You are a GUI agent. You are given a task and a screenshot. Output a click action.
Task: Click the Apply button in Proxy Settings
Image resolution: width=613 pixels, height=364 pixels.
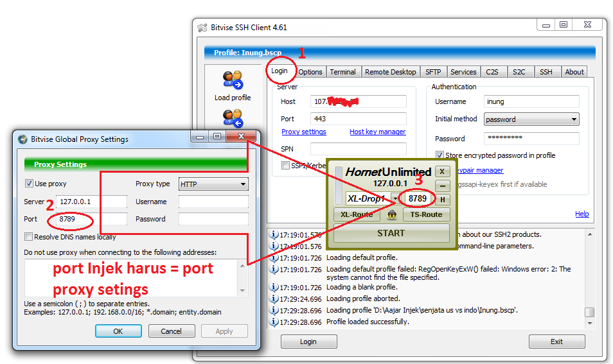click(x=224, y=331)
